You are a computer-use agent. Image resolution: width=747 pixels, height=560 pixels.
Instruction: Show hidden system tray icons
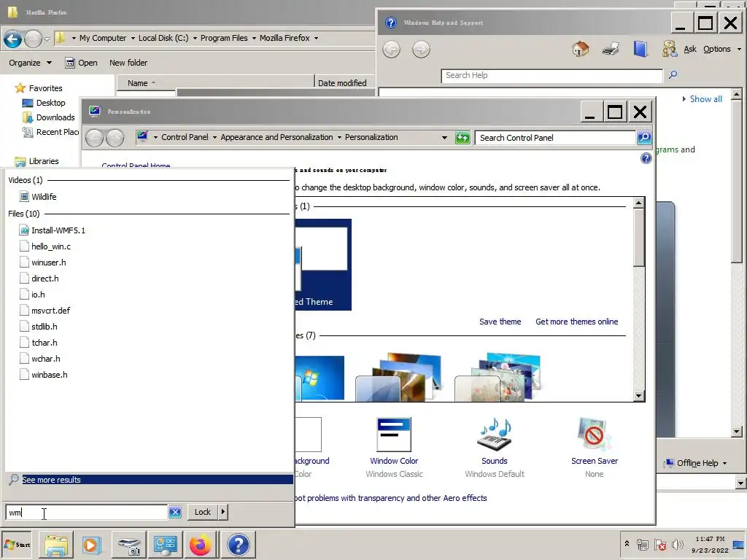point(627,544)
